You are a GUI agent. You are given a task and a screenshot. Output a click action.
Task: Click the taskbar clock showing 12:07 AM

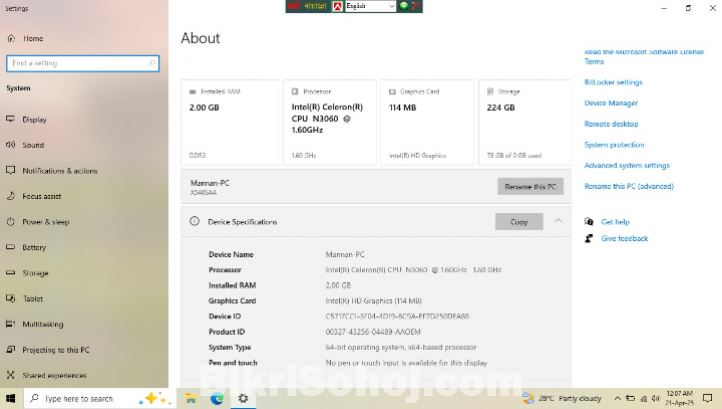tap(679, 398)
